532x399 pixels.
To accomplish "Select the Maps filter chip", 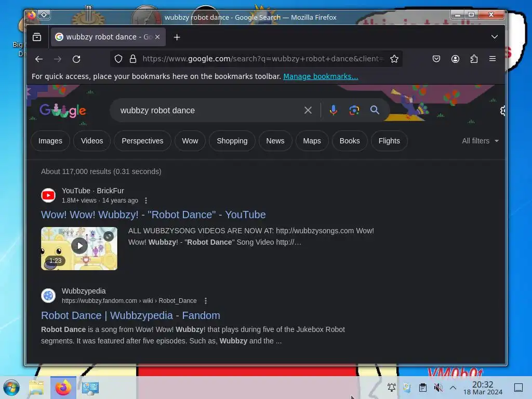I will pyautogui.click(x=312, y=141).
